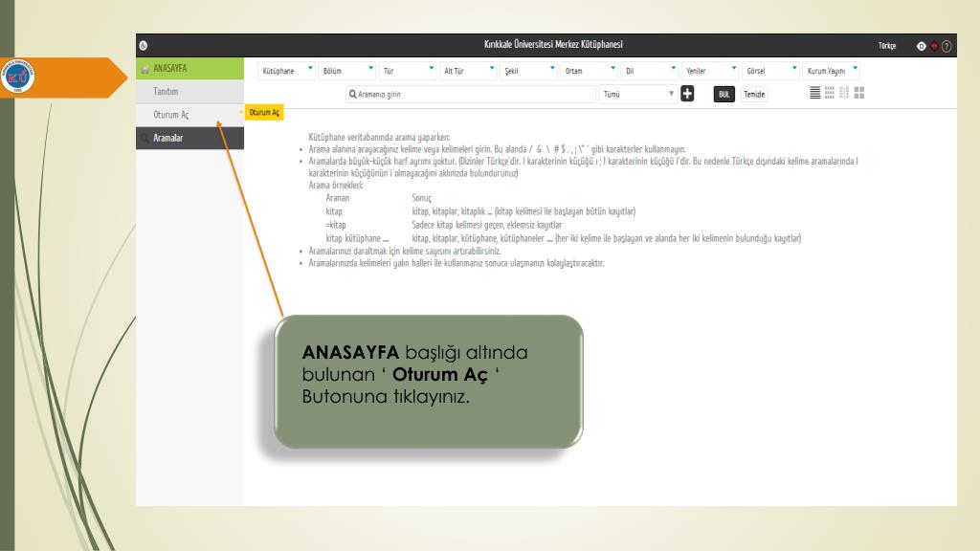Click the 'kitap kütüphane ...' example text

pos(357,238)
